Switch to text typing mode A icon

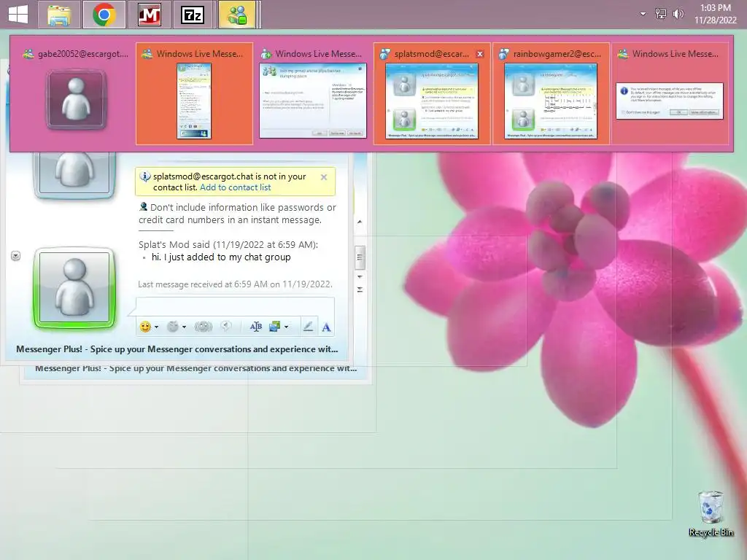[x=326, y=327]
